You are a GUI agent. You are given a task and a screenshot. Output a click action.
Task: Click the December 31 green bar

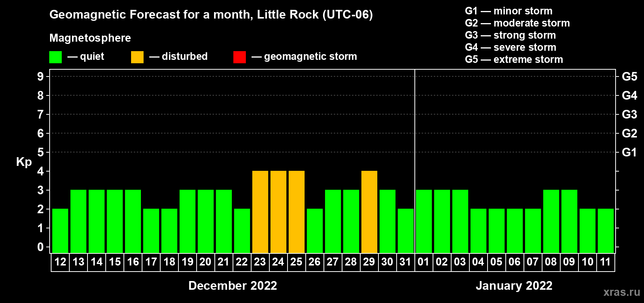click(406, 231)
